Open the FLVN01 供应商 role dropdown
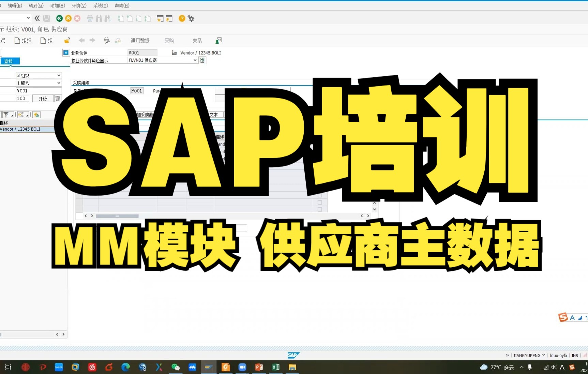The image size is (588, 374). pos(194,60)
